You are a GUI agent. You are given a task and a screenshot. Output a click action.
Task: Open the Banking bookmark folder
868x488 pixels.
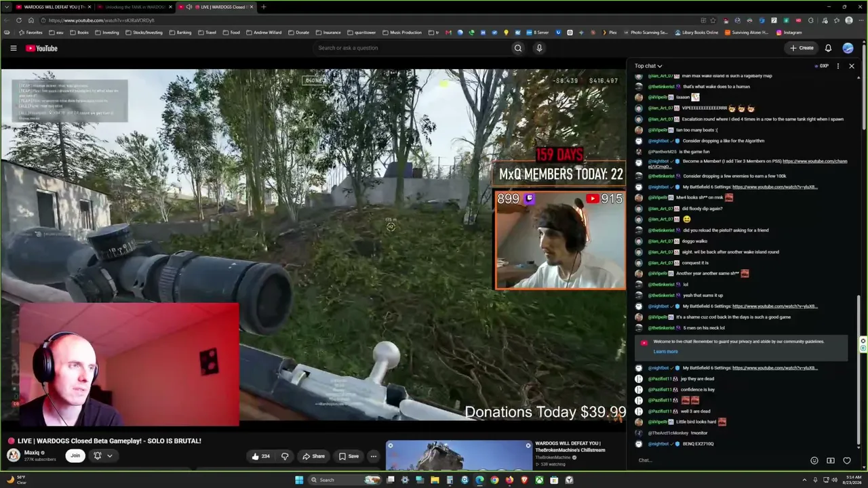click(x=180, y=33)
